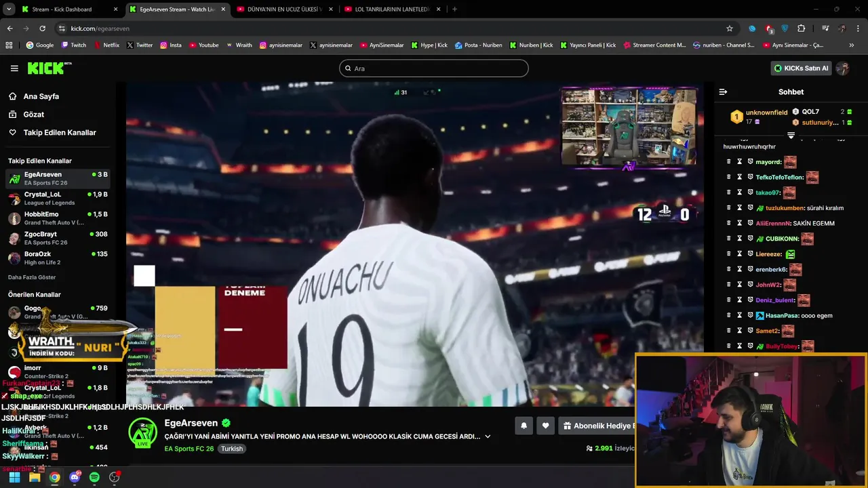Click stream signal quality indicator showing 31
The height and width of the screenshot is (488, 868).
(x=401, y=92)
